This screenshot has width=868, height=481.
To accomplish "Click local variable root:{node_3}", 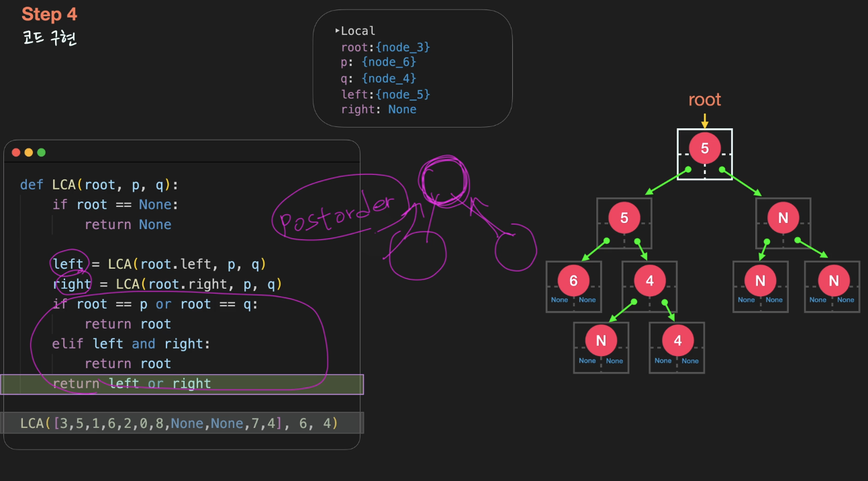I will coord(385,47).
